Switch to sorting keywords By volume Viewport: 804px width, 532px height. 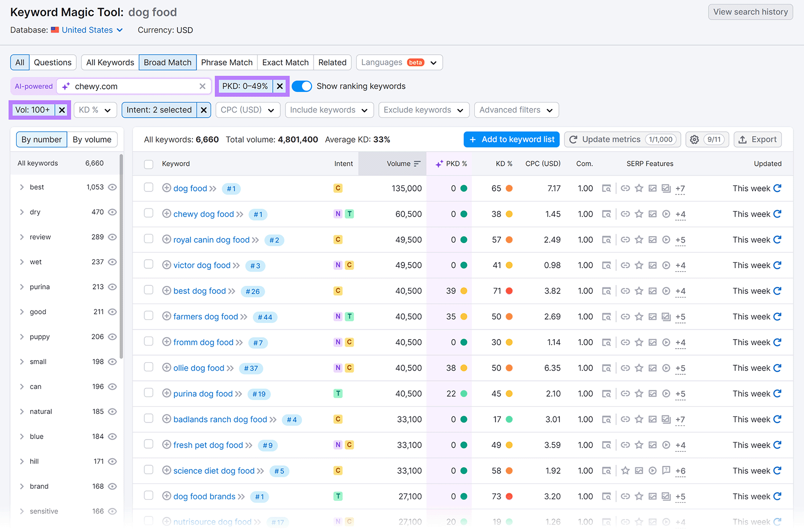click(x=92, y=139)
